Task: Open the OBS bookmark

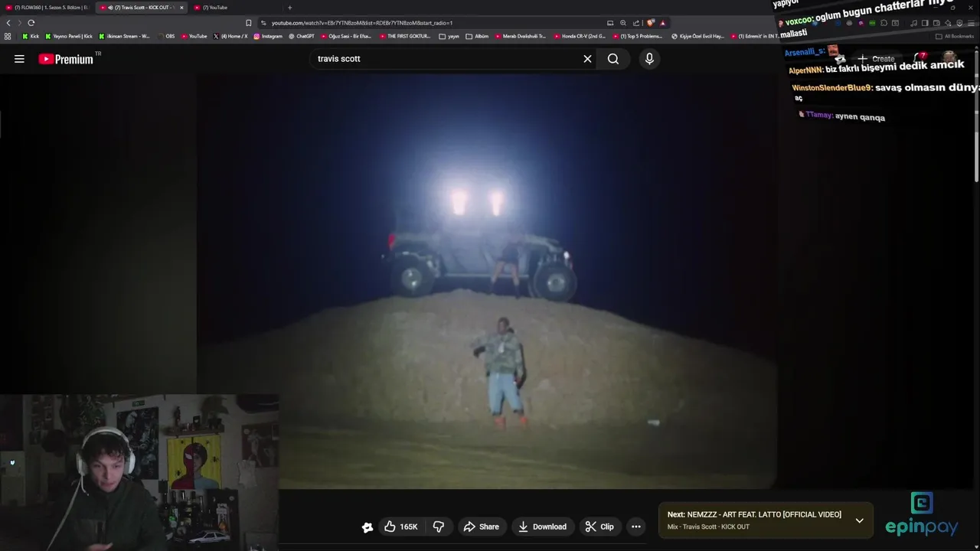Action: (166, 36)
